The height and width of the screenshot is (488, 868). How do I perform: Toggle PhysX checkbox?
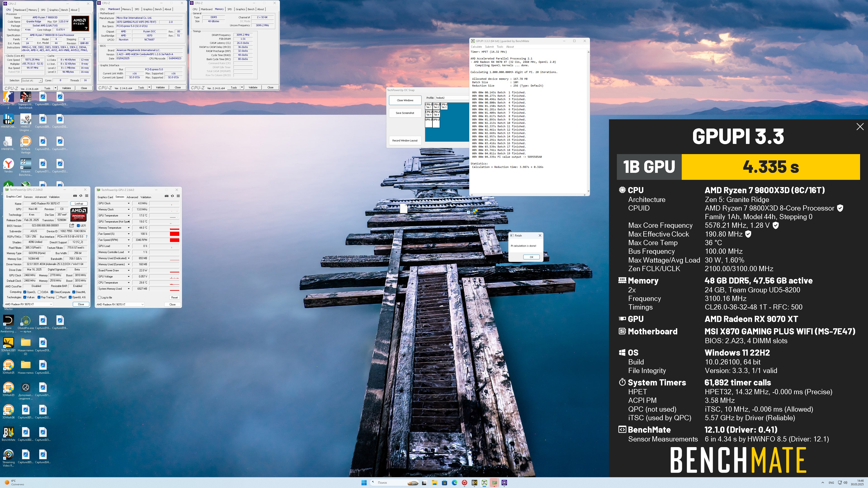click(x=58, y=297)
